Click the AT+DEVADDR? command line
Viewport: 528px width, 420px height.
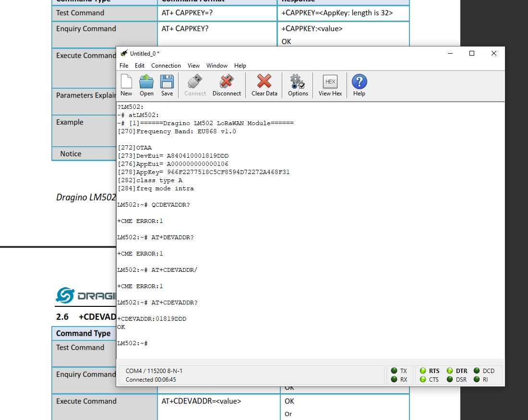click(x=156, y=237)
